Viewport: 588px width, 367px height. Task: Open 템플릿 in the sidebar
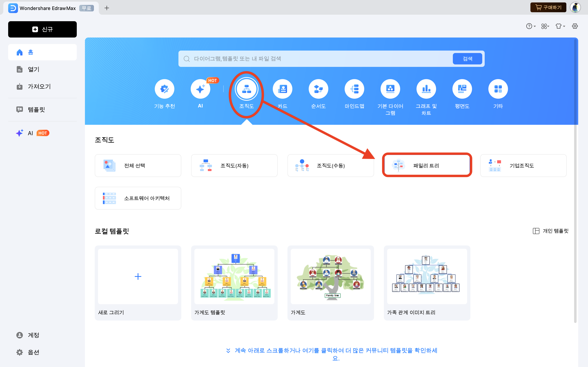pyautogui.click(x=37, y=110)
